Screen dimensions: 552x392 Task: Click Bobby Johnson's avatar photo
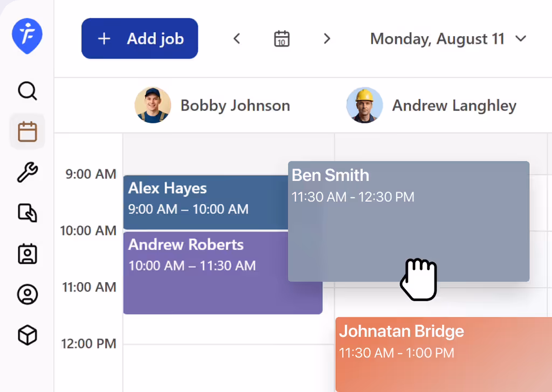[153, 105]
